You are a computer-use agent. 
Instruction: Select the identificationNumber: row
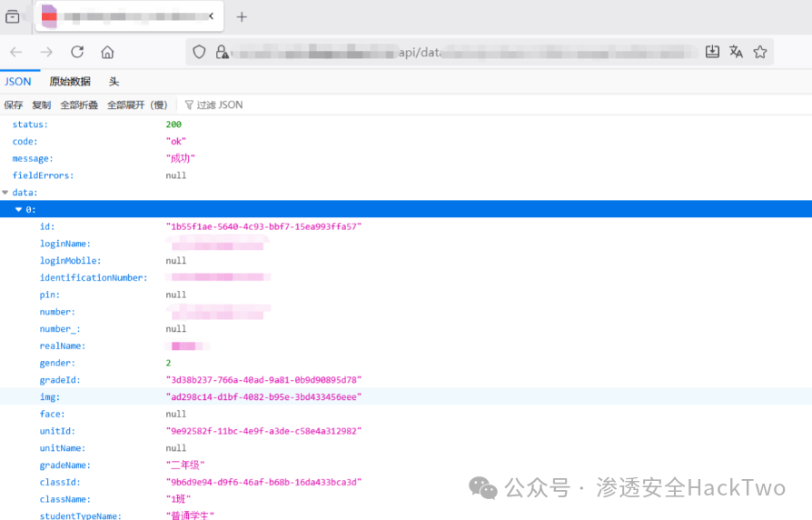406,278
